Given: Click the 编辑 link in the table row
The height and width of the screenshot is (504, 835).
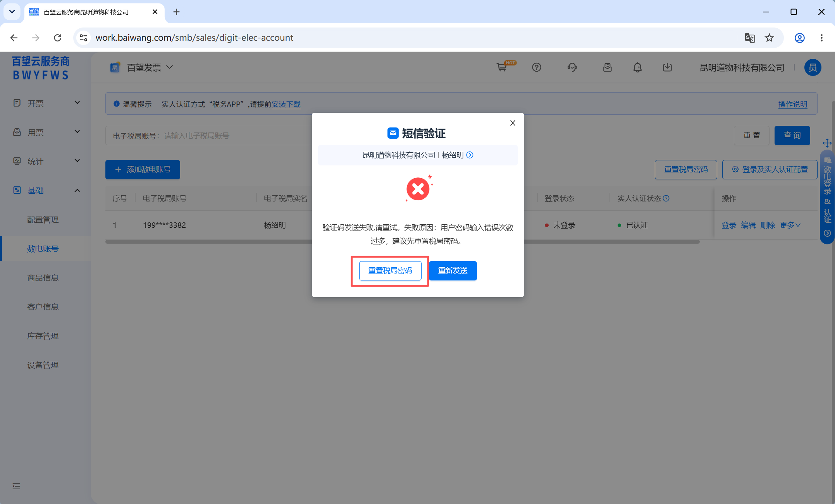Looking at the screenshot, I should 748,225.
